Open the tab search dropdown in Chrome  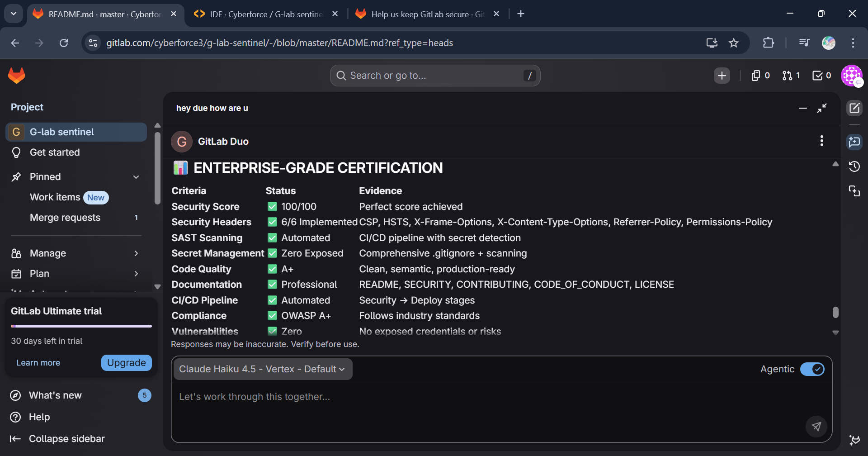pyautogui.click(x=14, y=14)
